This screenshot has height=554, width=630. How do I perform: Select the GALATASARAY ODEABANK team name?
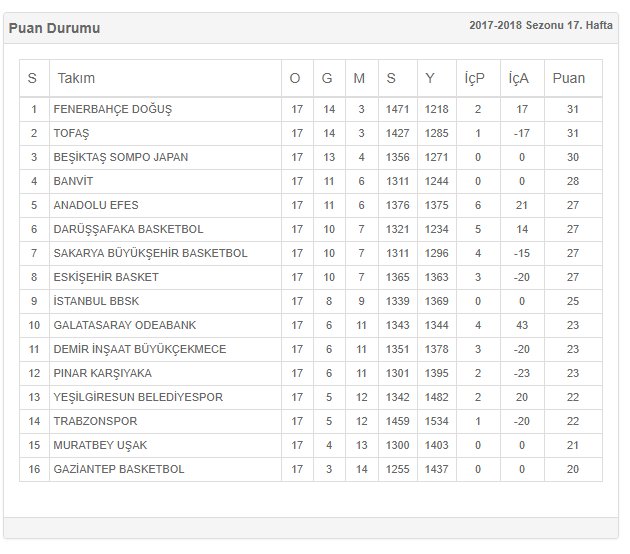point(125,325)
